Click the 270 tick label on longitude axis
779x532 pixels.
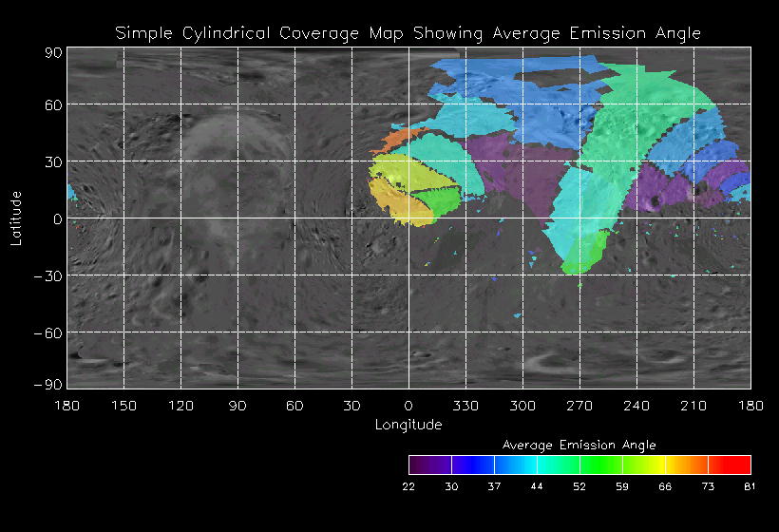pyautogui.click(x=579, y=406)
